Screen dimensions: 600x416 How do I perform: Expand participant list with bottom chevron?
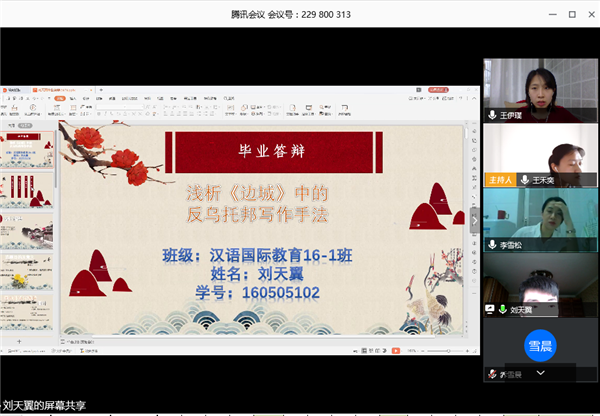(541, 373)
